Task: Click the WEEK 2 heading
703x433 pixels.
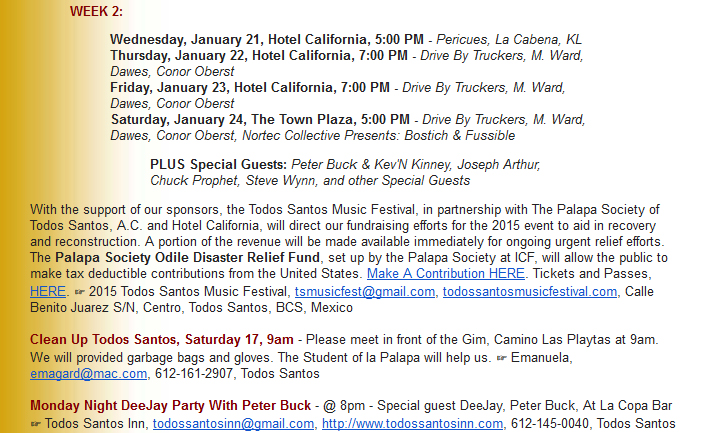Action: pyautogui.click(x=97, y=12)
